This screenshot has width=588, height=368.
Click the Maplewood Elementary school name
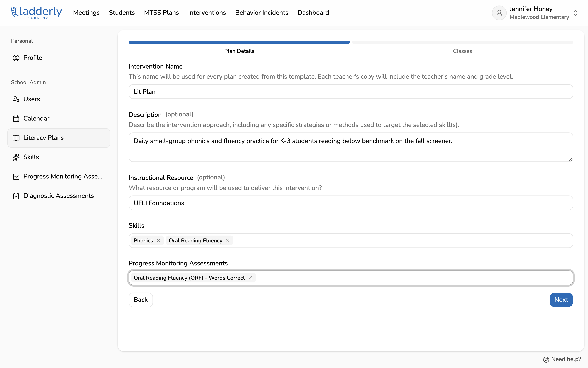point(539,17)
